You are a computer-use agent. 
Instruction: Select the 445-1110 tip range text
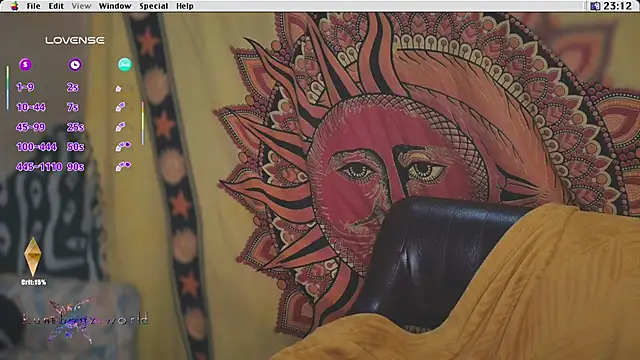click(39, 167)
